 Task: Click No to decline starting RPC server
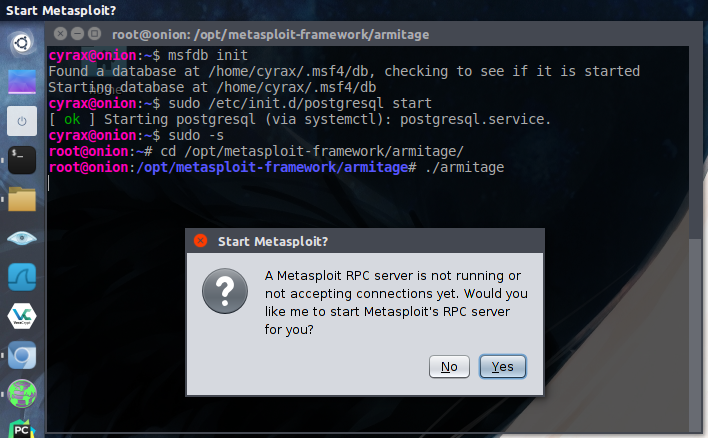tap(449, 367)
